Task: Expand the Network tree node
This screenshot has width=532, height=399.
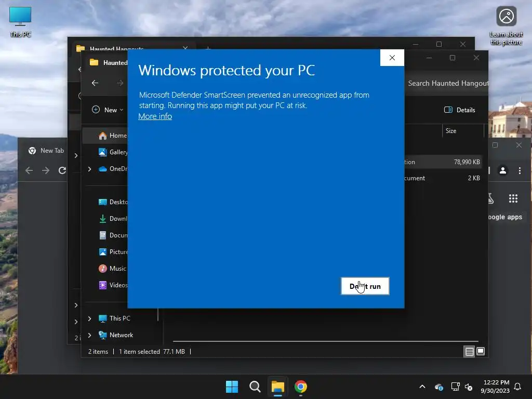Action: point(89,335)
